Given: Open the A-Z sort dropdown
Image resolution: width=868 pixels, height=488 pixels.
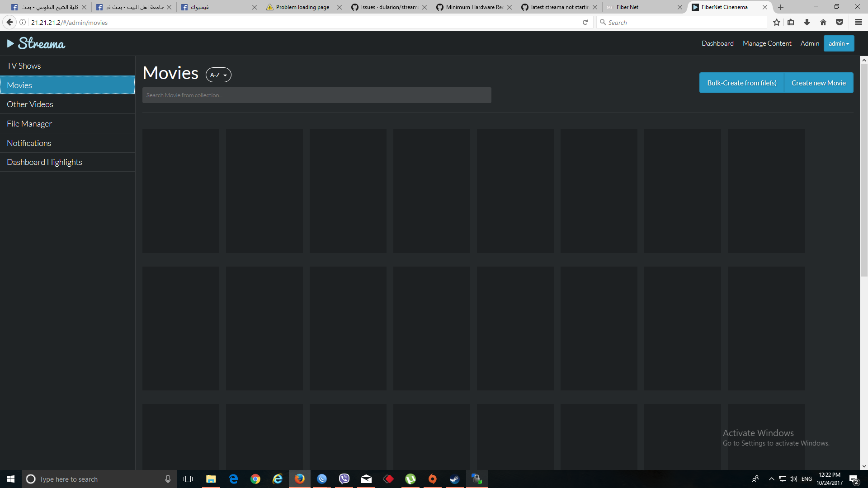Looking at the screenshot, I should (218, 75).
